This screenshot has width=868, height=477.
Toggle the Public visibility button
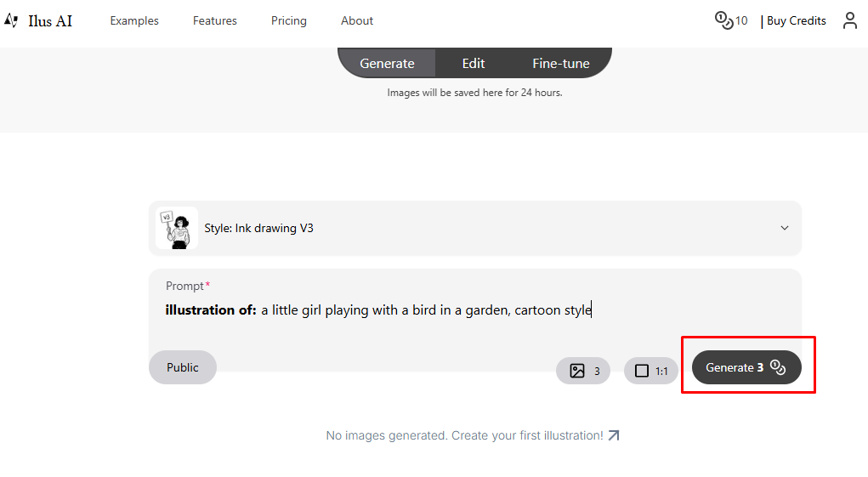pyautogui.click(x=183, y=367)
